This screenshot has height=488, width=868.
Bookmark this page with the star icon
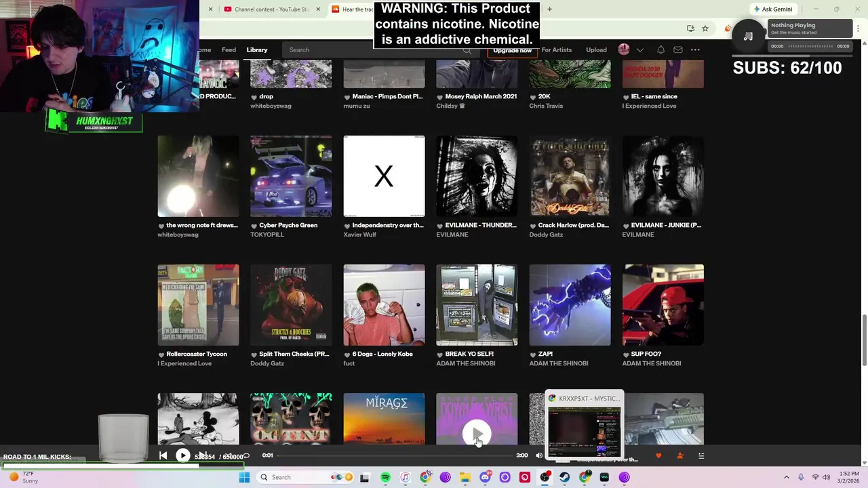pyautogui.click(x=705, y=28)
